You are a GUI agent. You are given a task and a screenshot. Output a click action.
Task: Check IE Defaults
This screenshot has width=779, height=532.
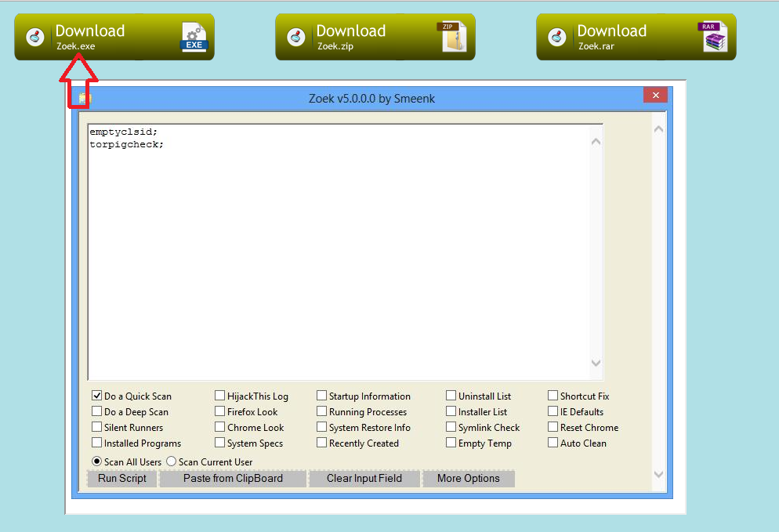coord(553,411)
